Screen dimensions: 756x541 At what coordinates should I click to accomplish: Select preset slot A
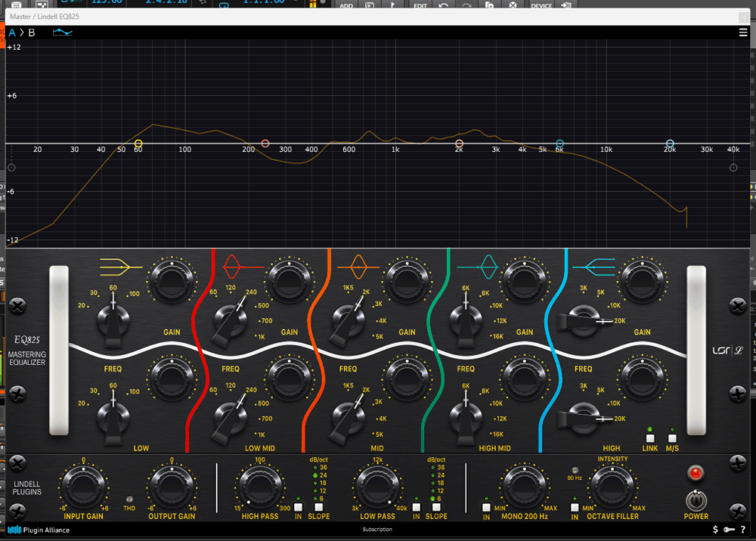click(x=12, y=32)
